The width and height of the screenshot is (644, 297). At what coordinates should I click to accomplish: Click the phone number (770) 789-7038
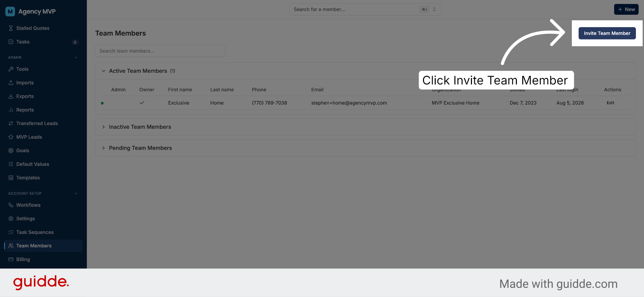tap(269, 103)
